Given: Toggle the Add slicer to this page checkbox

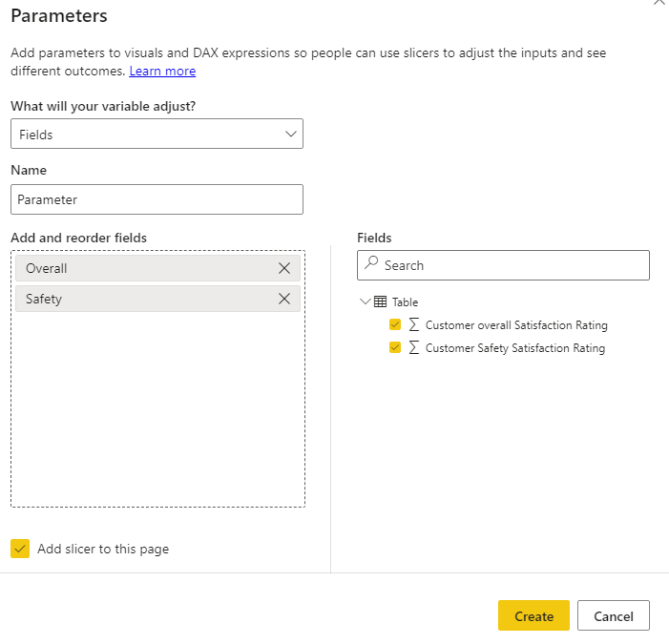Looking at the screenshot, I should coord(20,549).
